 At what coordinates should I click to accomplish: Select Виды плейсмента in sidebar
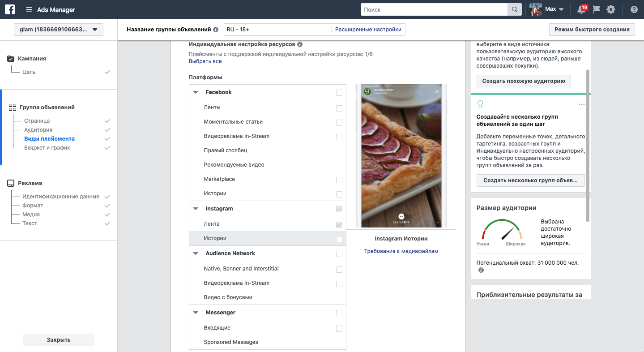pos(49,139)
